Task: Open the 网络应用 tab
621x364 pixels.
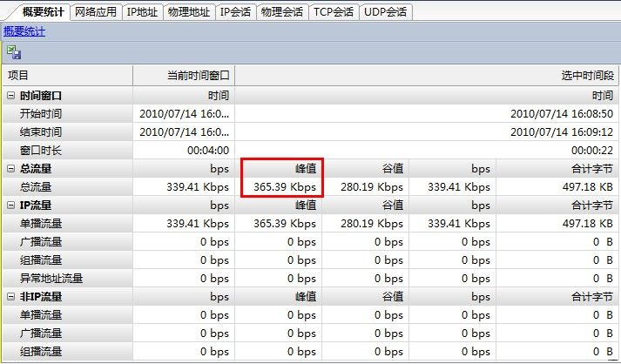Action: coord(96,12)
